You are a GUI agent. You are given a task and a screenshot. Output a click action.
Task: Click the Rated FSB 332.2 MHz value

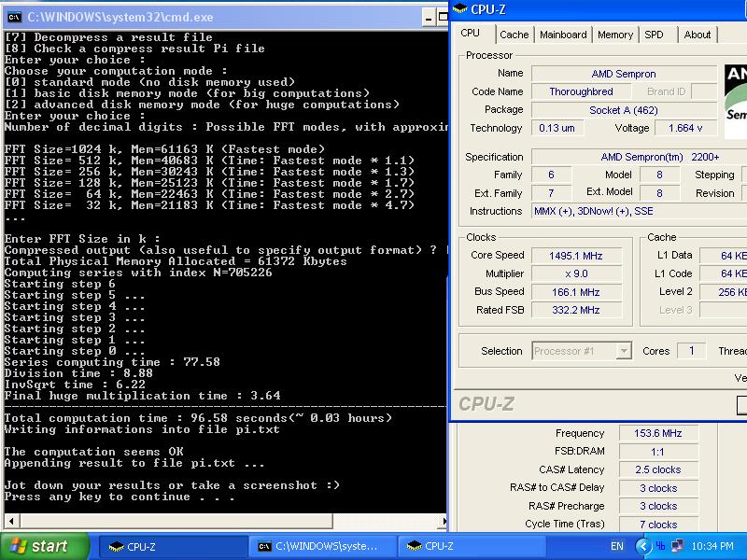576,310
